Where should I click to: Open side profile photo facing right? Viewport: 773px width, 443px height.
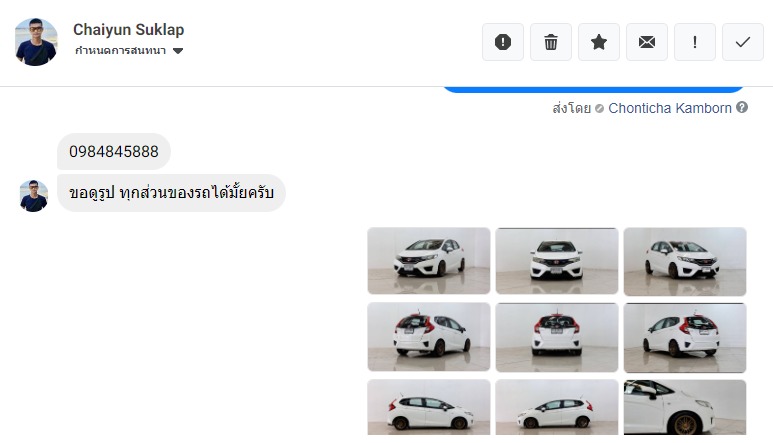(429, 407)
